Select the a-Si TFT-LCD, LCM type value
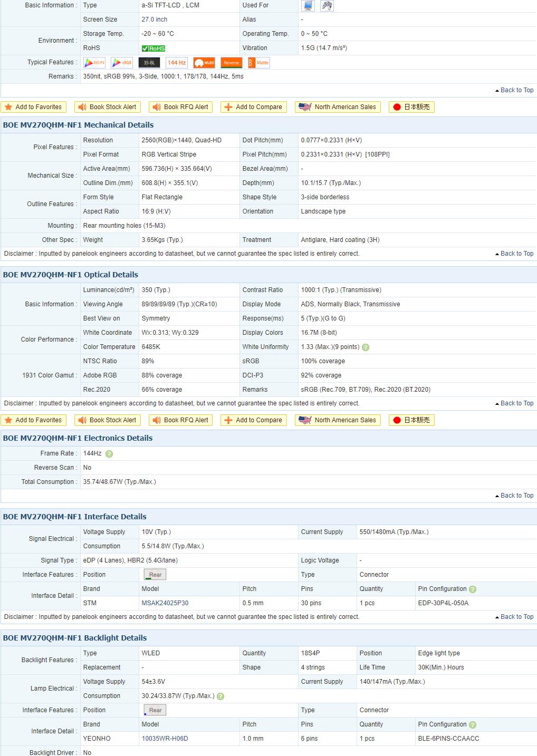 point(170,5)
